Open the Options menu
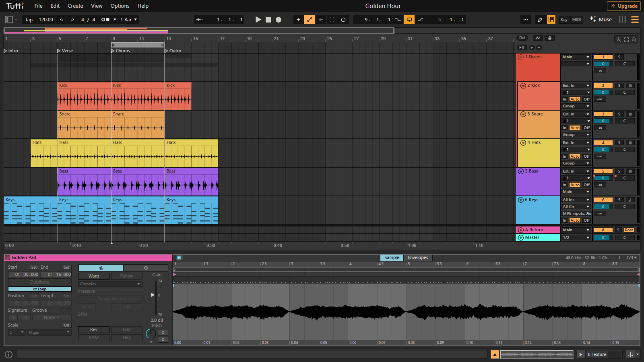 120,6
